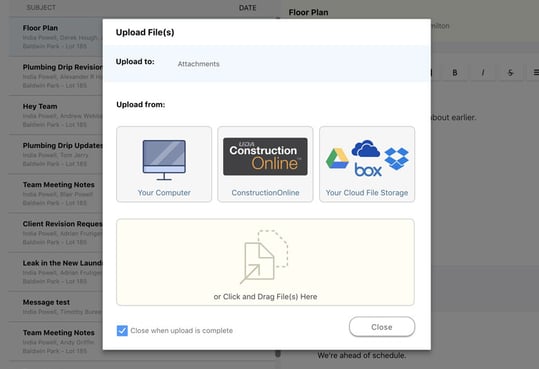This screenshot has width=539, height=369.
Task: Open the Plumbing Drip Update message
Action: [56, 154]
